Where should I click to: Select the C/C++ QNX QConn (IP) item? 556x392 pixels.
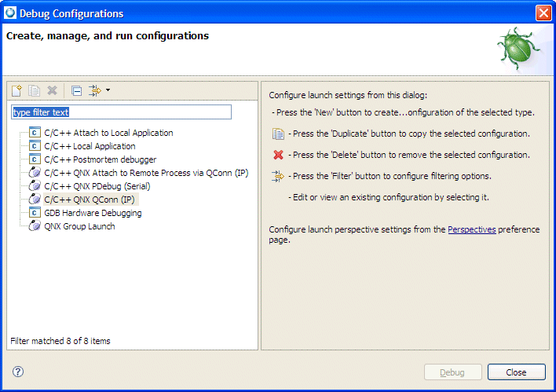(x=90, y=200)
